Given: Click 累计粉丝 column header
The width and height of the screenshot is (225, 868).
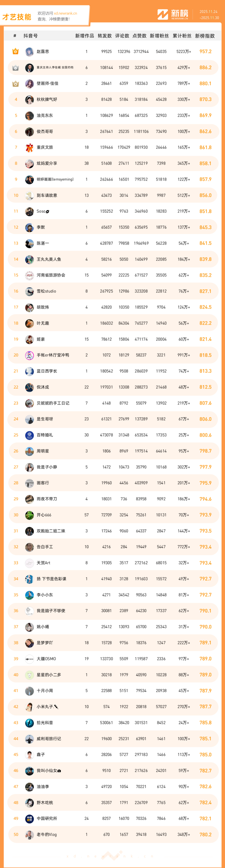Looking at the screenshot, I should [182, 36].
